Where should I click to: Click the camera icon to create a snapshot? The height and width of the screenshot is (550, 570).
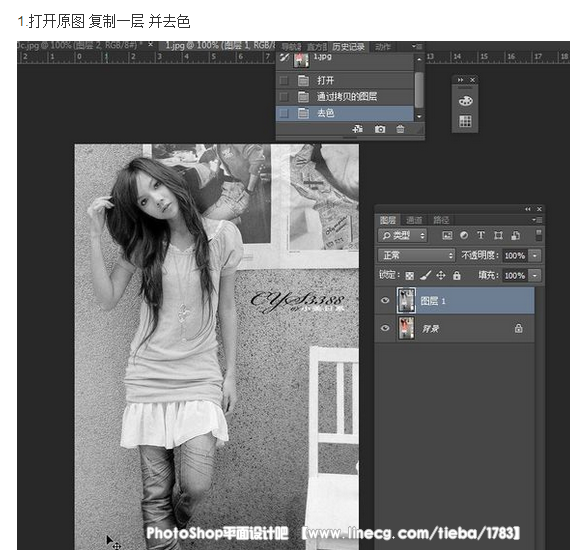(x=380, y=129)
